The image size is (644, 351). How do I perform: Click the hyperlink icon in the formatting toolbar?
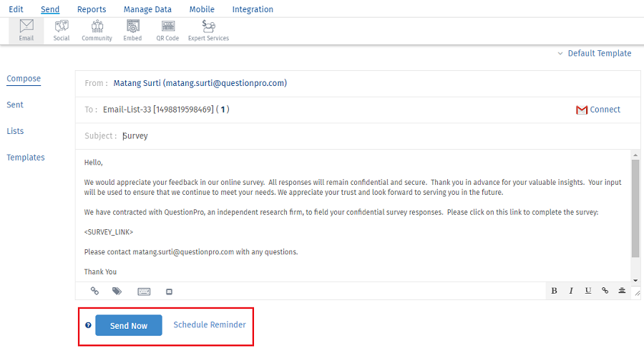(x=605, y=291)
